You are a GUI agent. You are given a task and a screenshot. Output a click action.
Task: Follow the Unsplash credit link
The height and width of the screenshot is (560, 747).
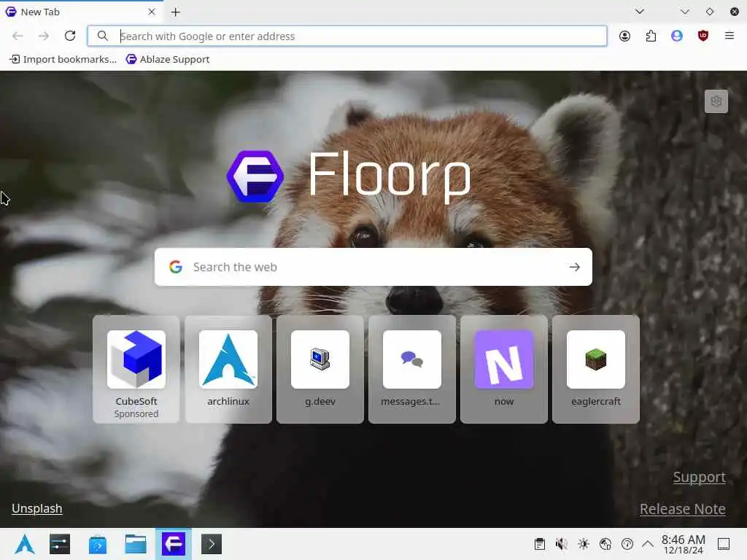(x=37, y=508)
